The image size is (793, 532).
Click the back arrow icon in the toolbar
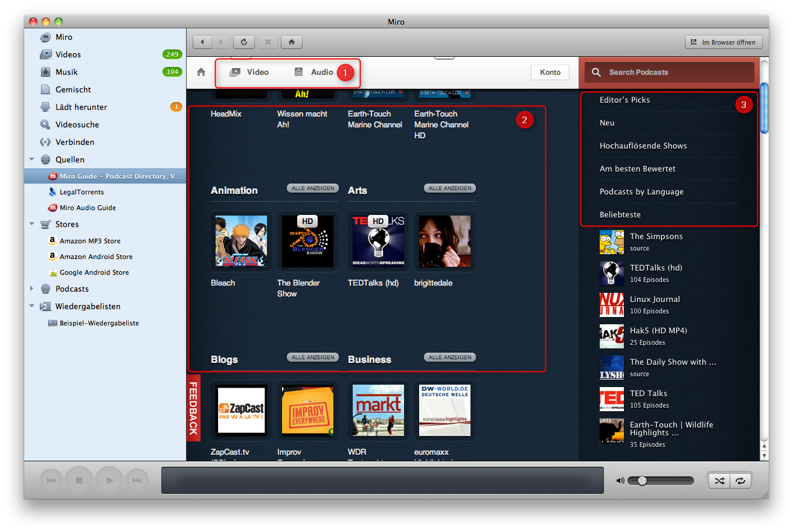click(x=202, y=42)
